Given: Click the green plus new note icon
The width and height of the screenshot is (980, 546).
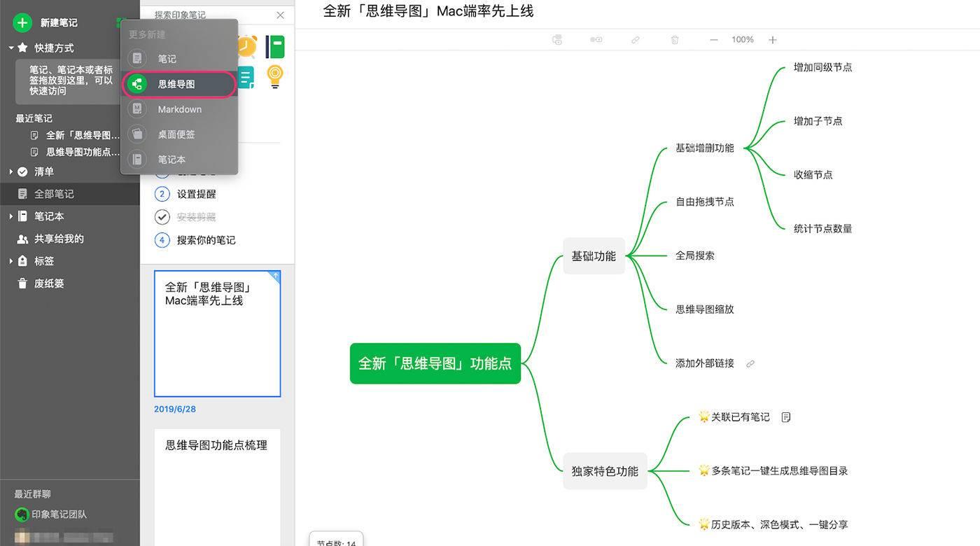Looking at the screenshot, I should click(22, 22).
